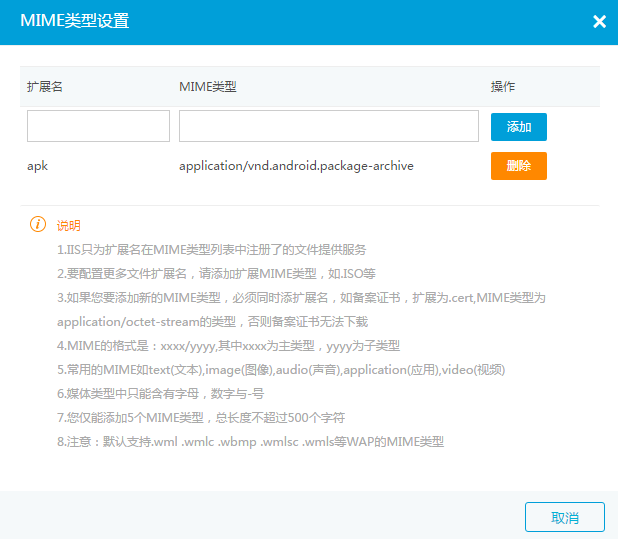
Task: Click the 说明 heading
Action: [69, 225]
